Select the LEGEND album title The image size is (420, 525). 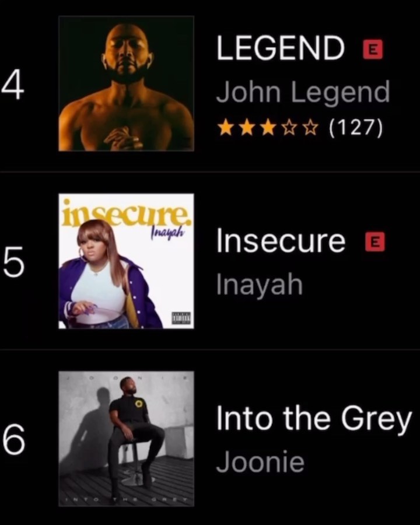281,48
